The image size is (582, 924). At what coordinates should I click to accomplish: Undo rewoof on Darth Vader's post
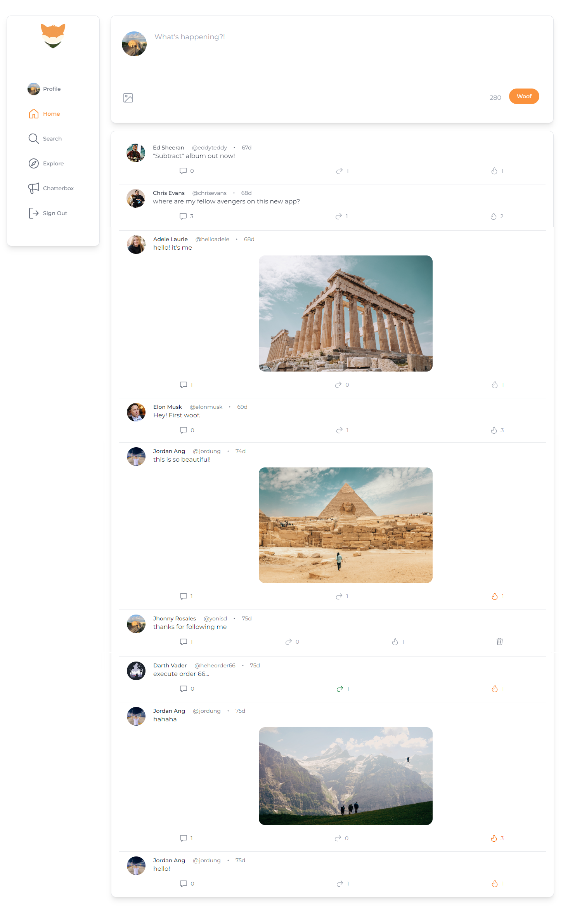tap(340, 689)
